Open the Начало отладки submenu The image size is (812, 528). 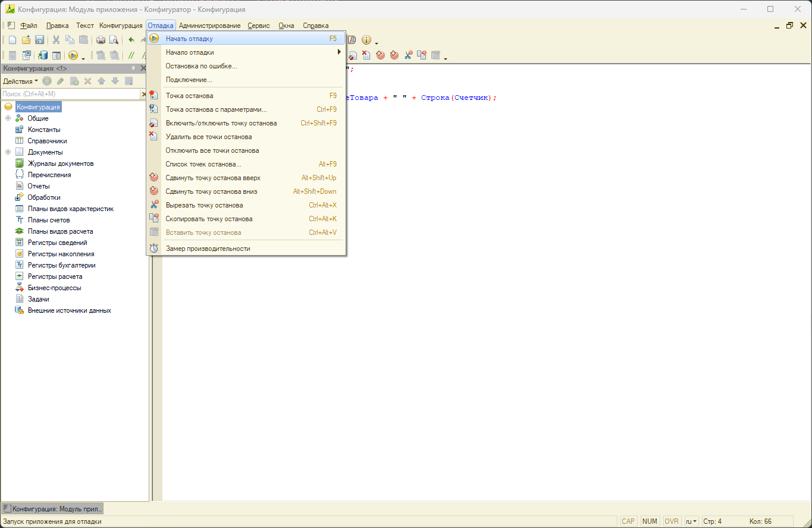[246, 52]
